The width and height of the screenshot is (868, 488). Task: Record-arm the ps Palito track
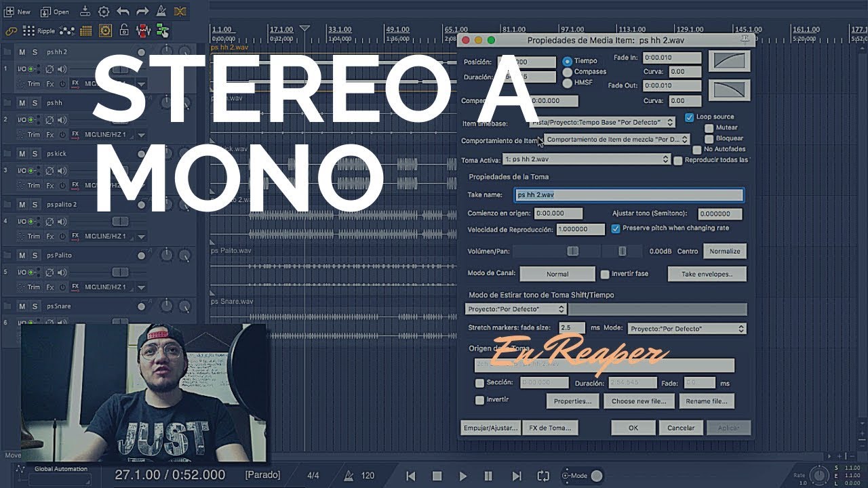pos(142,256)
